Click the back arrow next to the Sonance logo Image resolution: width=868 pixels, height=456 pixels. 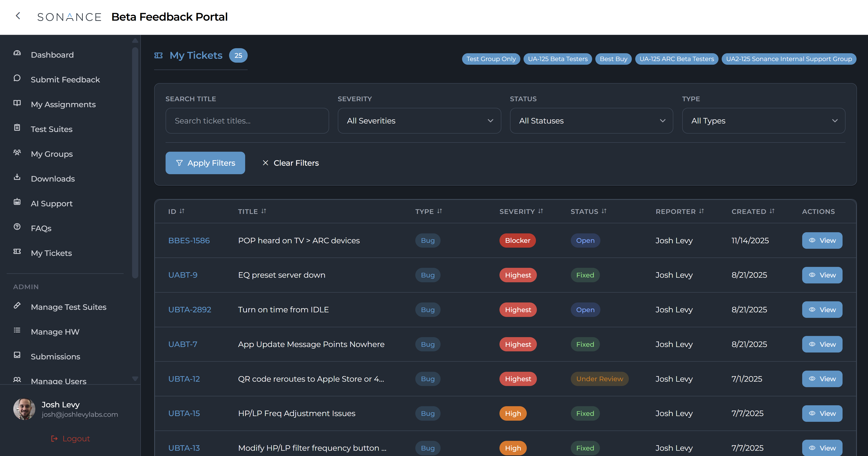(x=18, y=16)
